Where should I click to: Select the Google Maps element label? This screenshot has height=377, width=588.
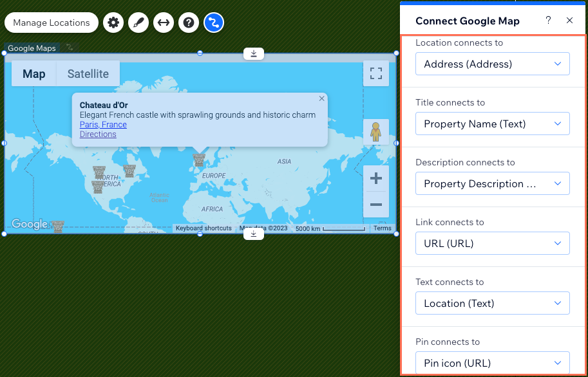(32, 48)
